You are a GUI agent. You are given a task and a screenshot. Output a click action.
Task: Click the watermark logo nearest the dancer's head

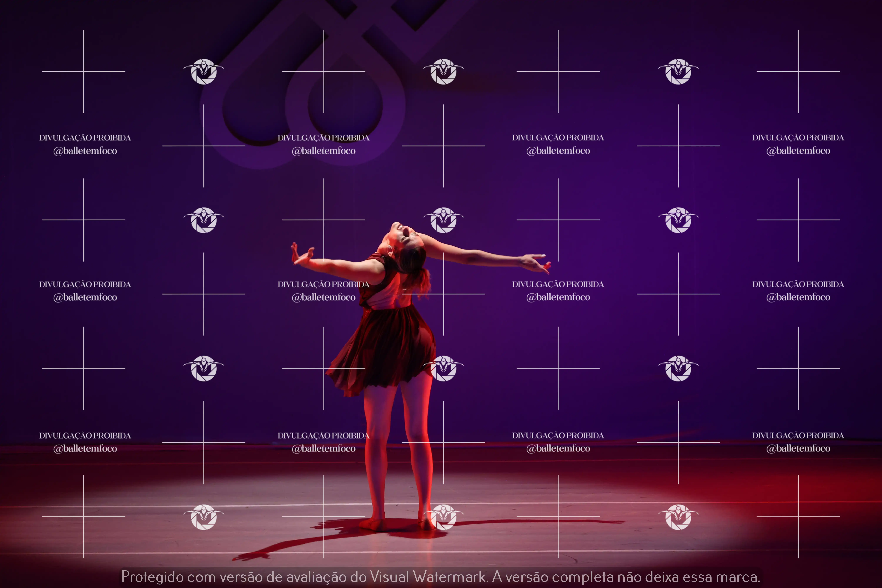pos(444,220)
